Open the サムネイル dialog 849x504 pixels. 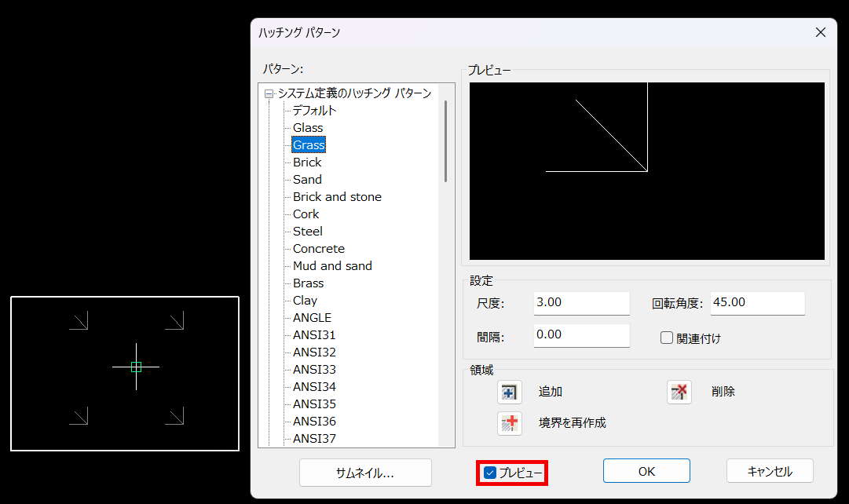[365, 473]
